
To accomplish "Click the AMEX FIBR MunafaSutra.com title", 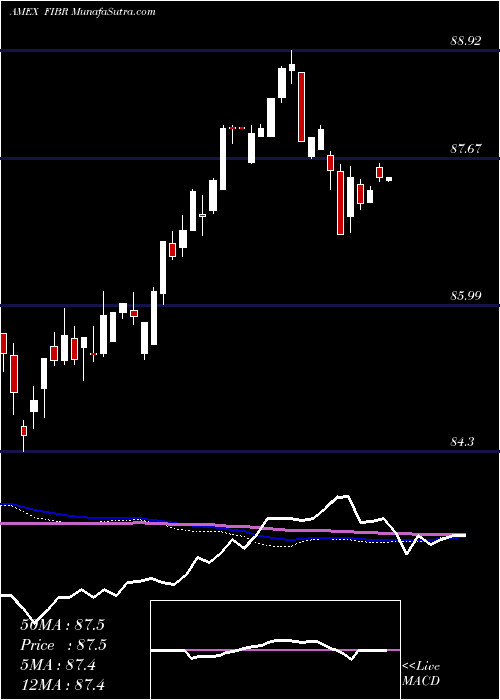I will pyautogui.click(x=83, y=12).
